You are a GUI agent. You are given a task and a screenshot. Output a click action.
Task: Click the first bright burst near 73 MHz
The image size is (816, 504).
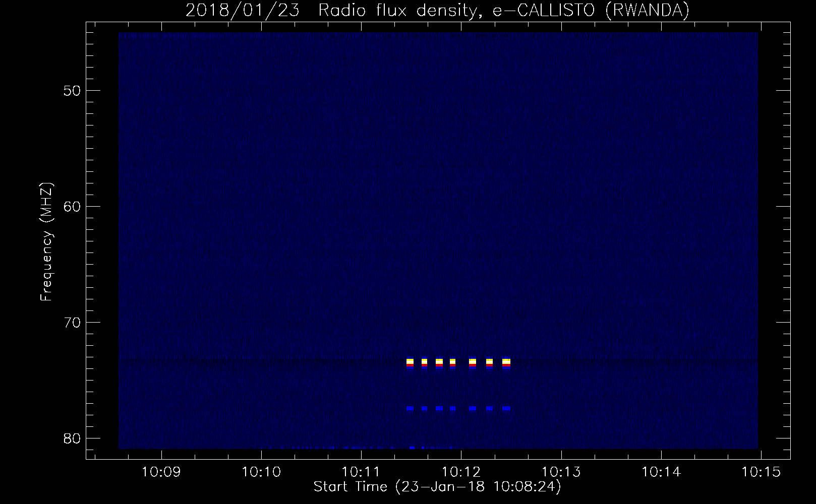click(x=410, y=363)
